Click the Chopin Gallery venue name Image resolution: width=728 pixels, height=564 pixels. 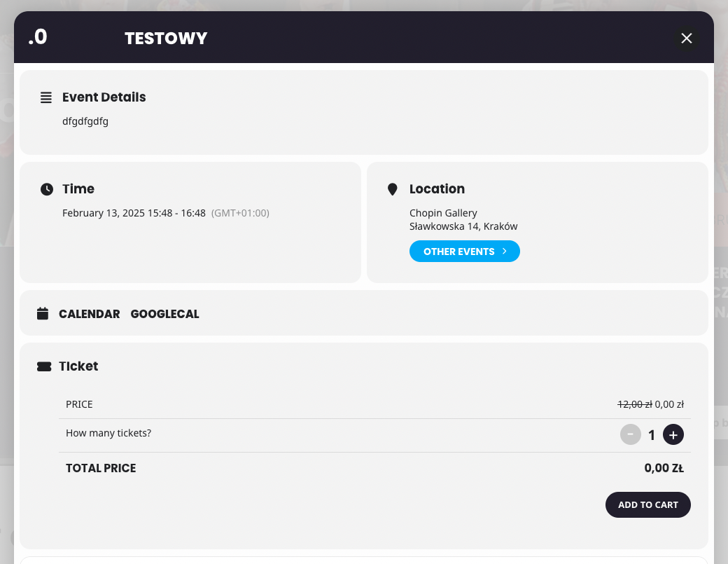click(x=443, y=213)
